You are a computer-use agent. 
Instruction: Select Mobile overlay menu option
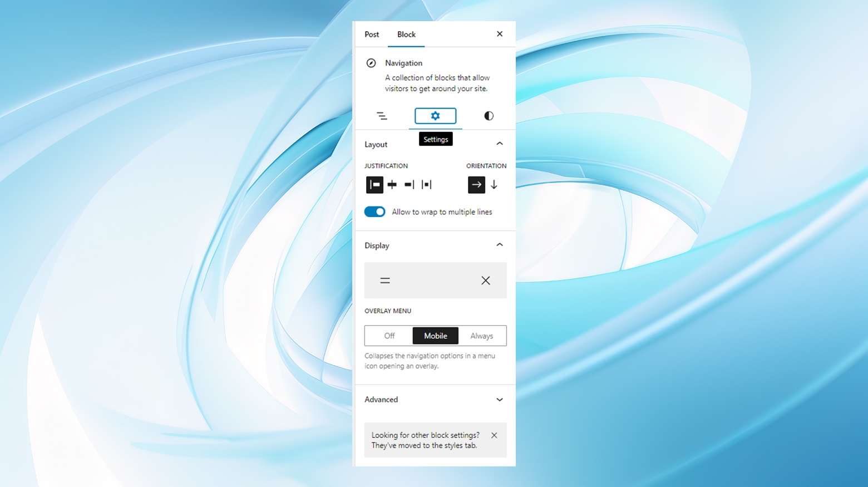pyautogui.click(x=435, y=336)
